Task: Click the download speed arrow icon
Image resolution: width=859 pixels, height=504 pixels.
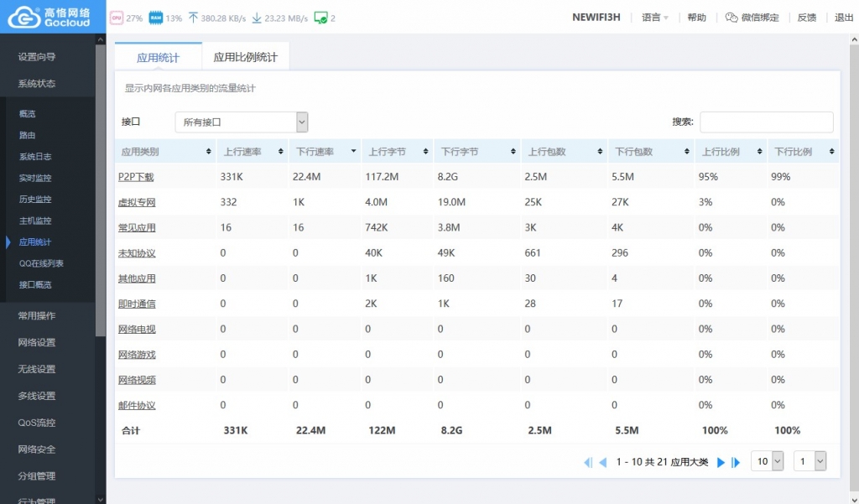Action: pos(257,18)
